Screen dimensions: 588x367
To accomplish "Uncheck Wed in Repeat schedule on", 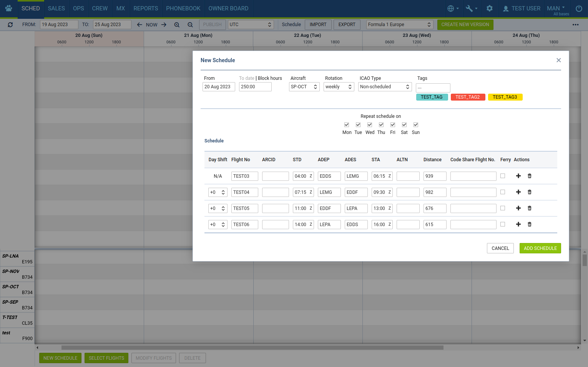I will pos(370,125).
